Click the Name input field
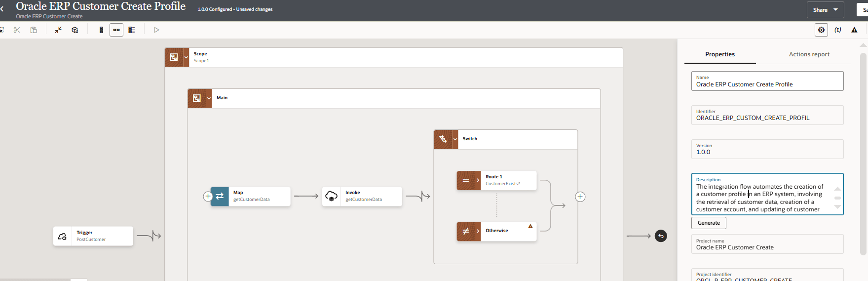Viewport: 868px width, 281px height. (x=767, y=81)
